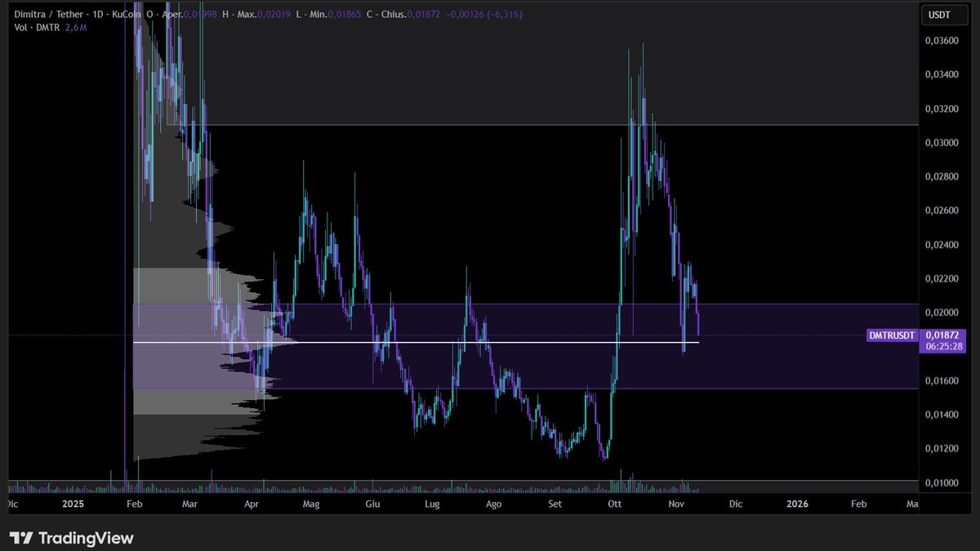Viewport: 980px width, 551px height.
Task: Click the 0,03400 price axis label
Action: pos(942,74)
